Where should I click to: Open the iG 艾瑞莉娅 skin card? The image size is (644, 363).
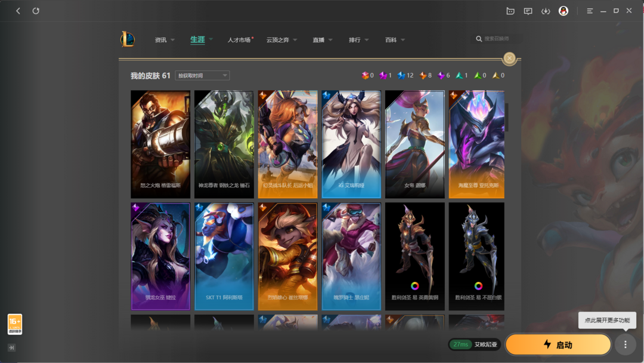[x=351, y=144]
